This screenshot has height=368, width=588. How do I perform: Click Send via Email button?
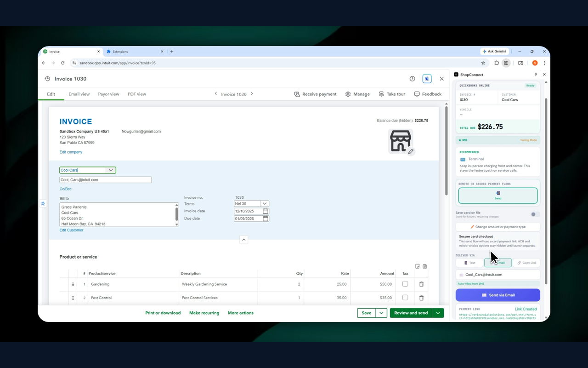498,295
